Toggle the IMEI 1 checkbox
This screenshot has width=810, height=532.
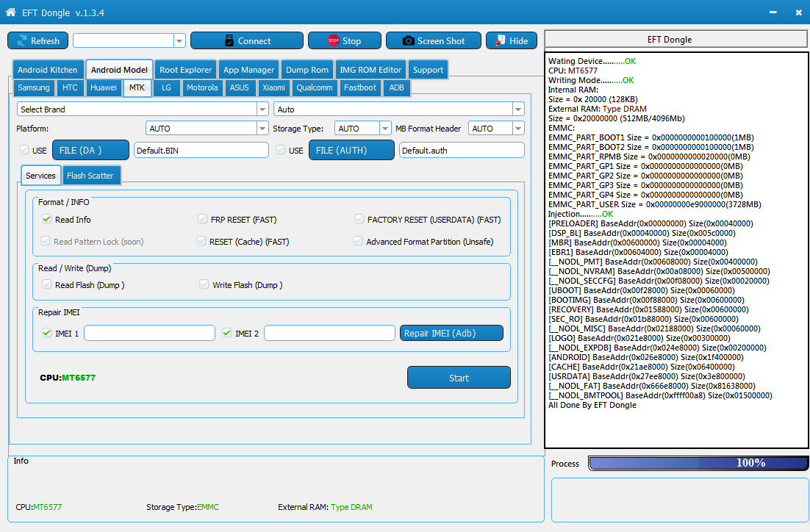(47, 333)
